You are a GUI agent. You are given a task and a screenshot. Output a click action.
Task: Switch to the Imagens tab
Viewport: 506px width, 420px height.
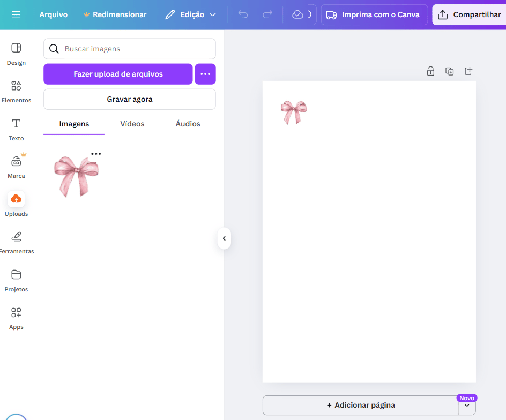(x=74, y=124)
